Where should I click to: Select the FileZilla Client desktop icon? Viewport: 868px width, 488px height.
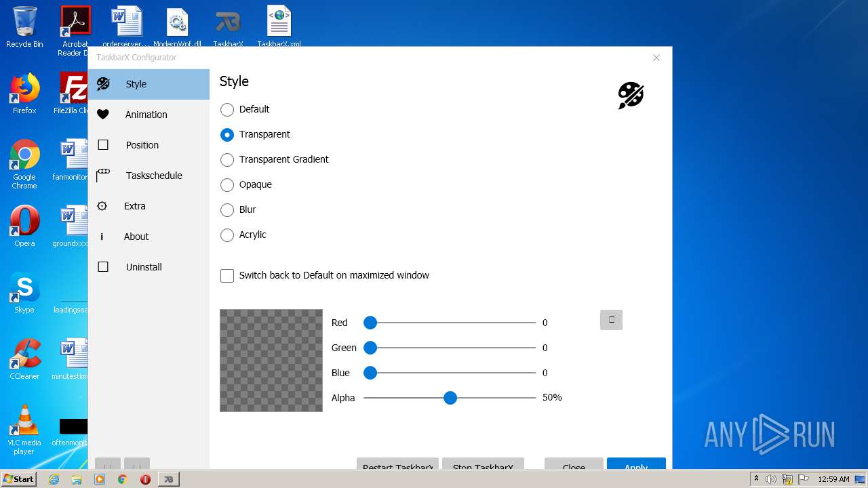pos(72,94)
